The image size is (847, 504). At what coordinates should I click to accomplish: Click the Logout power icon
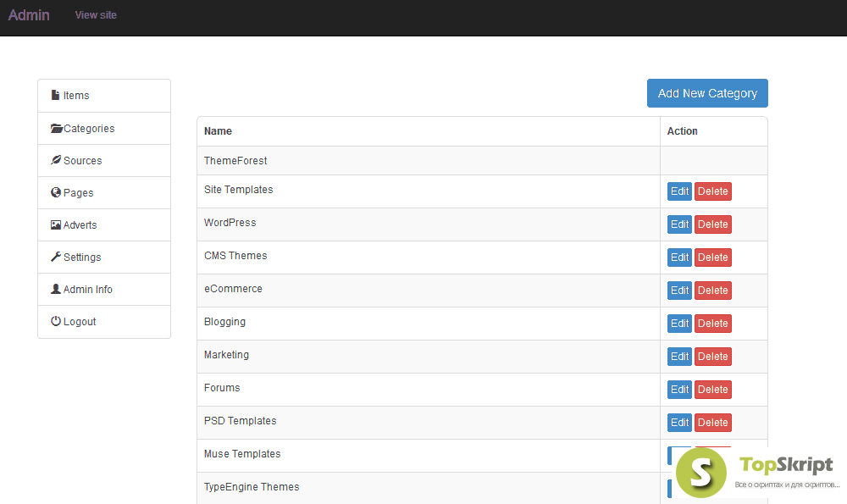[56, 321]
